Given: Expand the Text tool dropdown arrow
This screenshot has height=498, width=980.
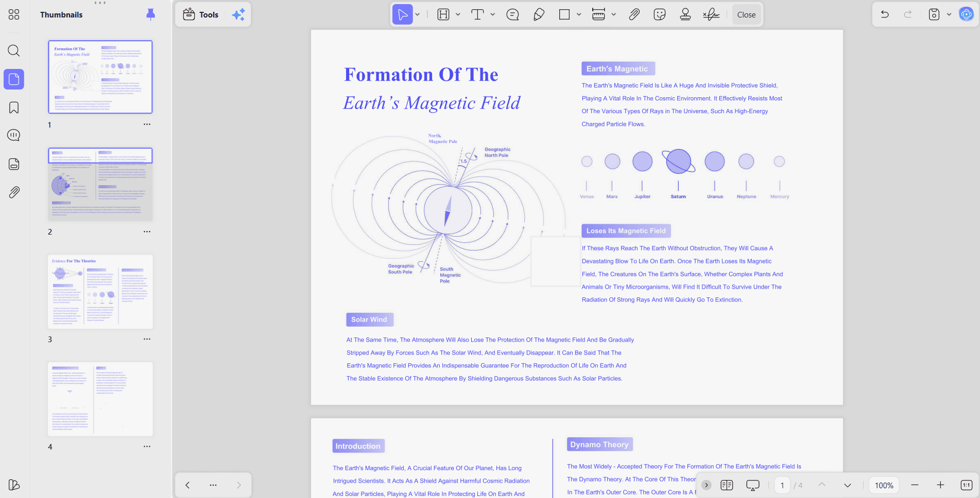Looking at the screenshot, I should pyautogui.click(x=493, y=14).
